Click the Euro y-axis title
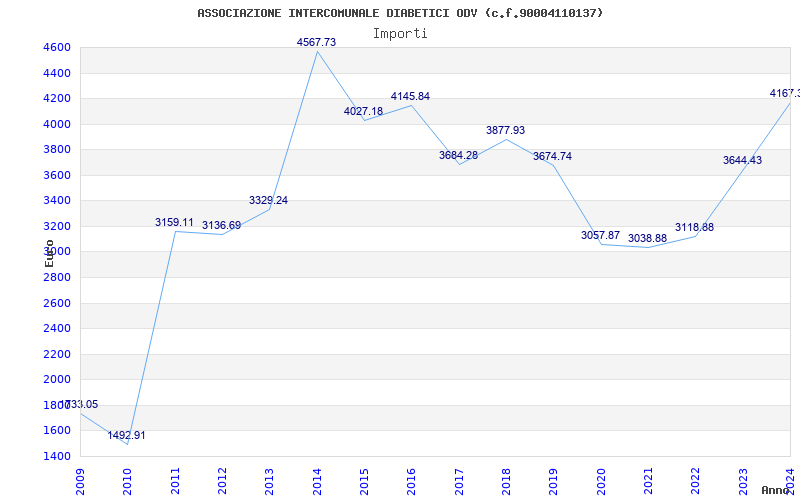 [x=49, y=254]
